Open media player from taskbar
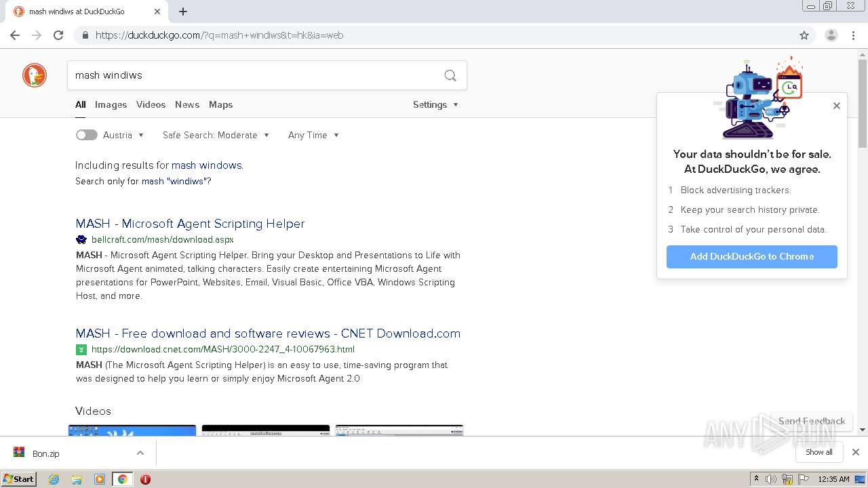The image size is (868, 488). click(x=100, y=479)
